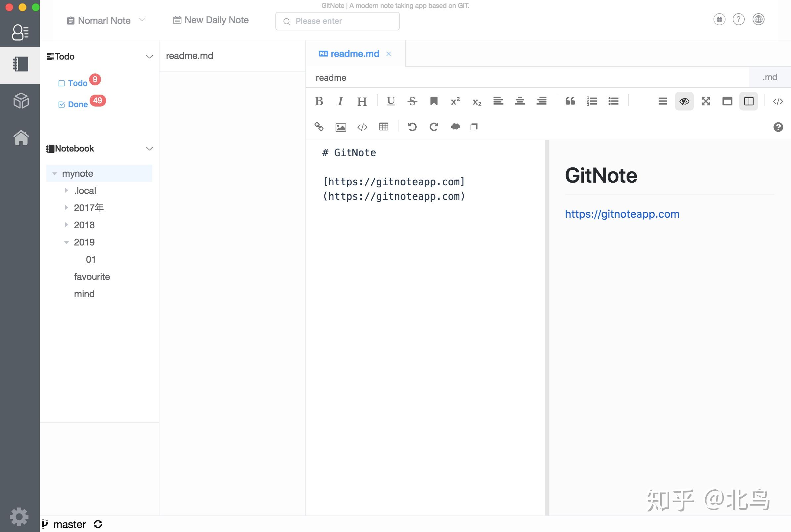Image resolution: width=791 pixels, height=532 pixels.
Task: Create a New Daily Note
Action: (x=210, y=20)
